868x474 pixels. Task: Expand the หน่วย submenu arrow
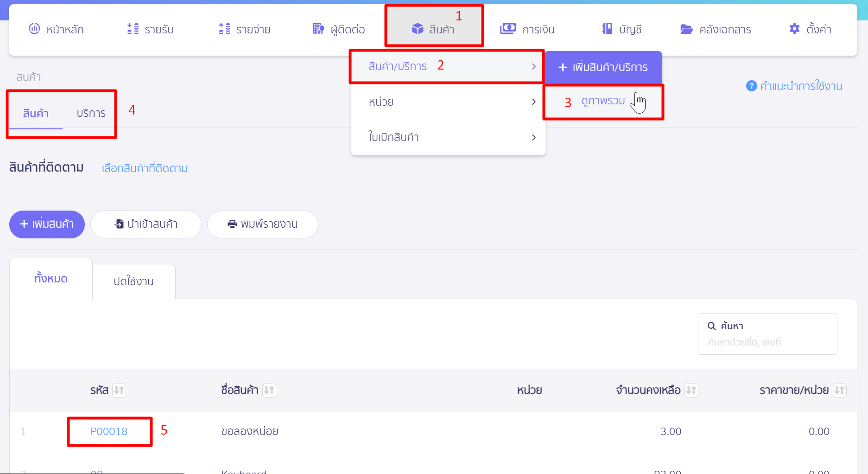[x=533, y=102]
